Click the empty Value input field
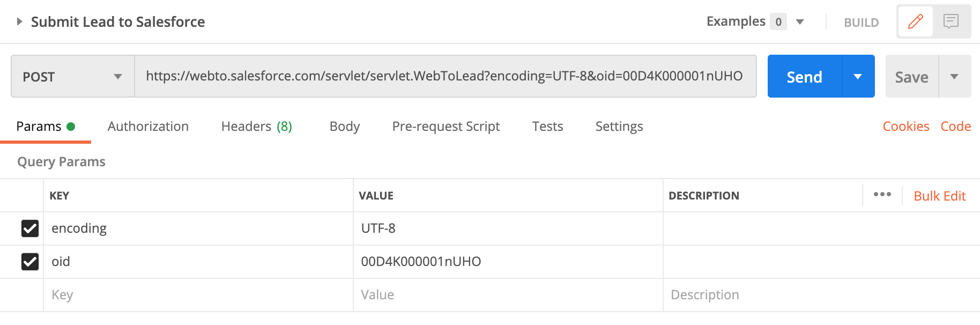 click(508, 295)
